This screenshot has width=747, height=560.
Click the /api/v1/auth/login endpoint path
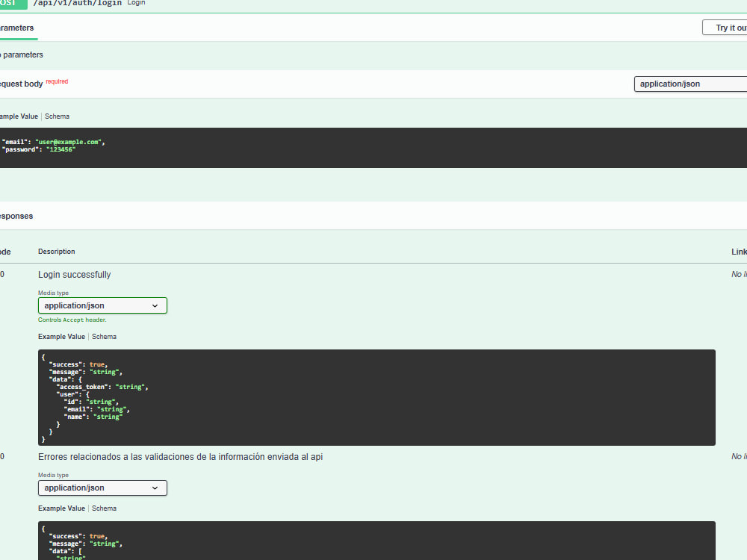[x=77, y=3]
